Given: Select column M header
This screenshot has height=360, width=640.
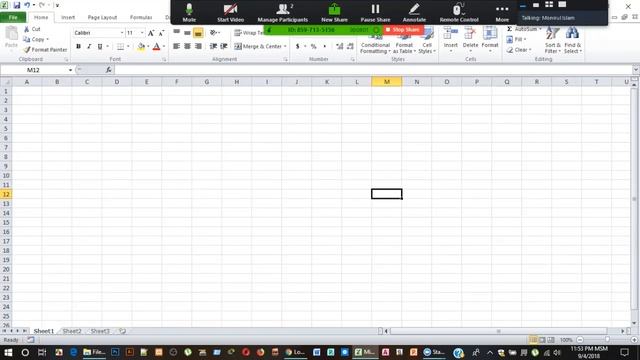Looking at the screenshot, I should (387, 82).
